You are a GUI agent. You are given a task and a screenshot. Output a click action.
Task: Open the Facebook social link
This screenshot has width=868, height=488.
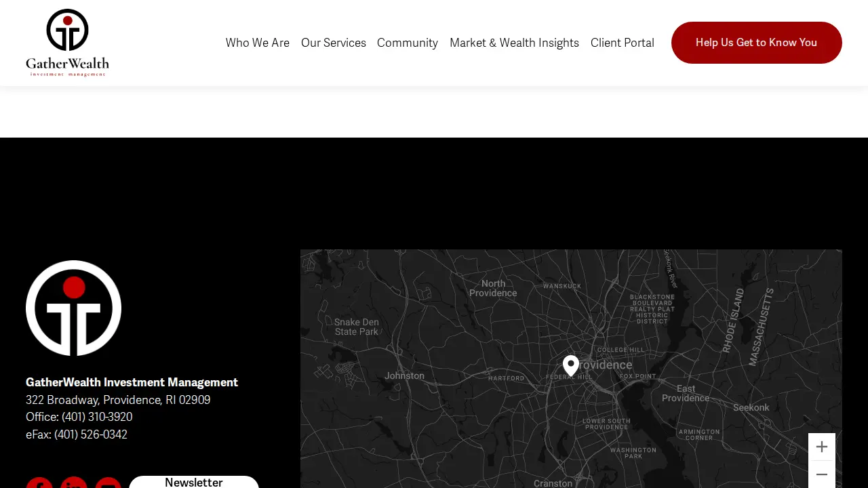pos(39,483)
